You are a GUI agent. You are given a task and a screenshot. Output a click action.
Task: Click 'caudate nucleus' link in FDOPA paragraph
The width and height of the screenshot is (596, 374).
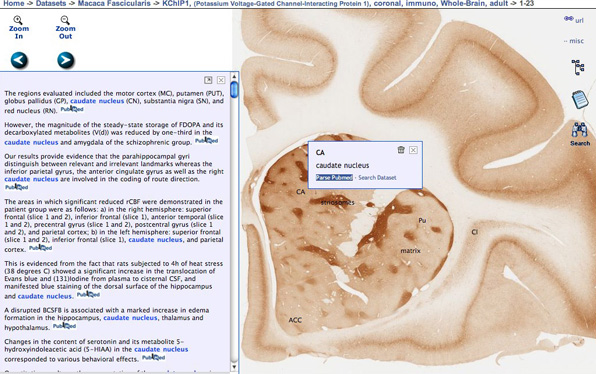coord(31,143)
